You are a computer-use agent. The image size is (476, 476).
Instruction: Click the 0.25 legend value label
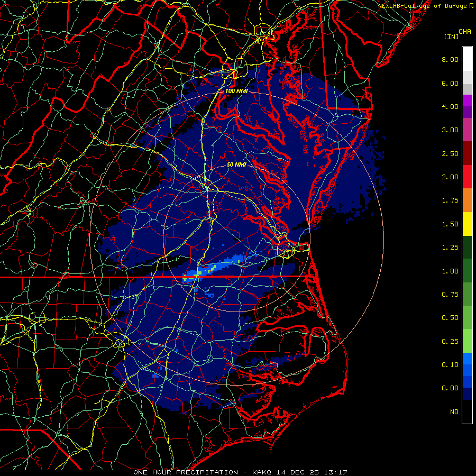click(450, 342)
